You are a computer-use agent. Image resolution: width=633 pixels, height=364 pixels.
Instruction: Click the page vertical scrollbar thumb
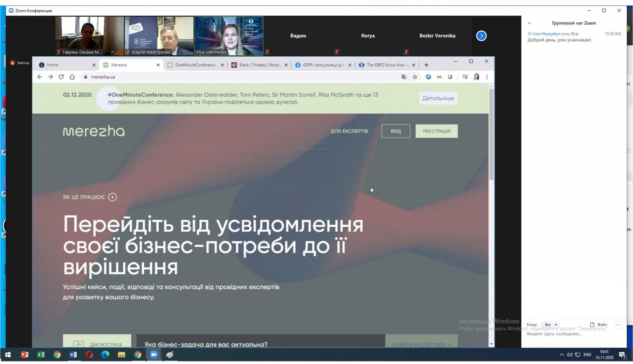point(491,135)
